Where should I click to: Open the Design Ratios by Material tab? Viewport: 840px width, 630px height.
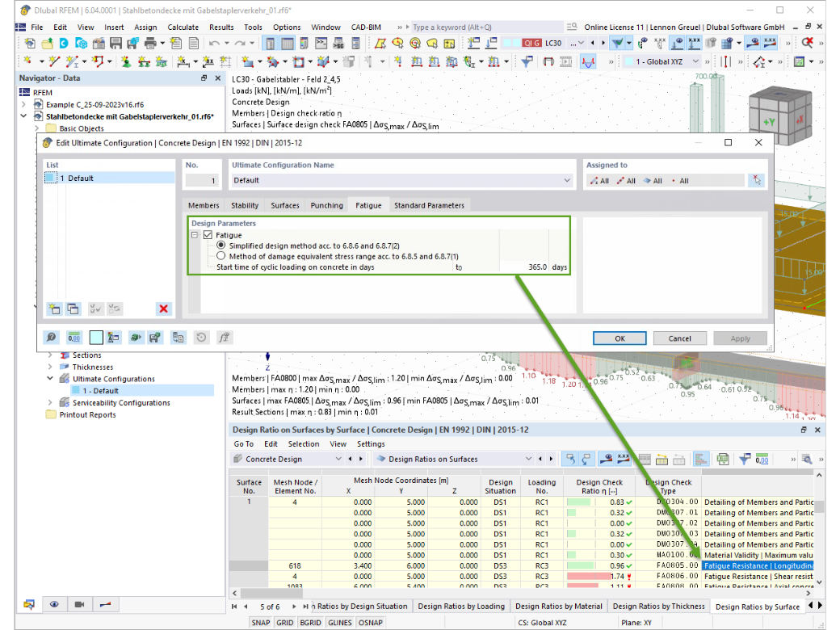tap(558, 607)
